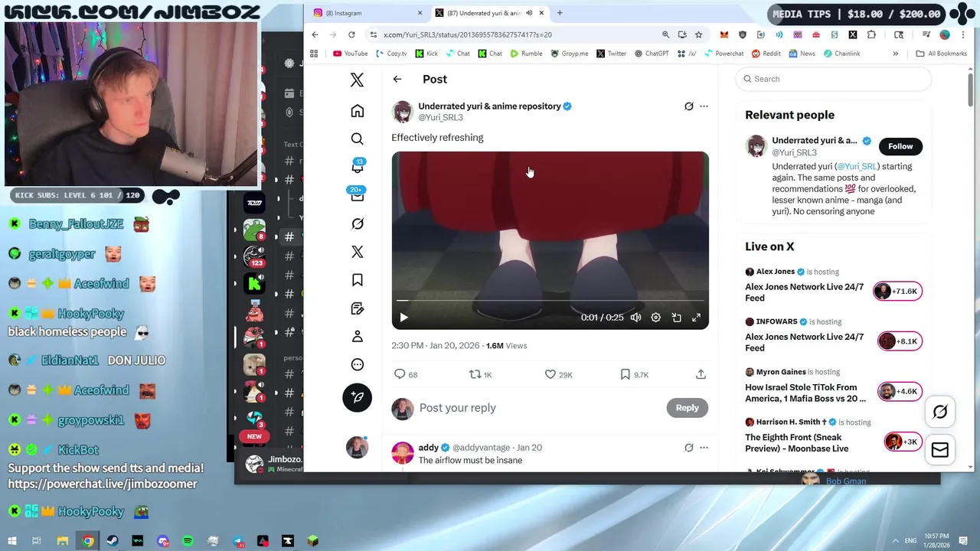
Task: Open a new browser tab
Action: 560,13
